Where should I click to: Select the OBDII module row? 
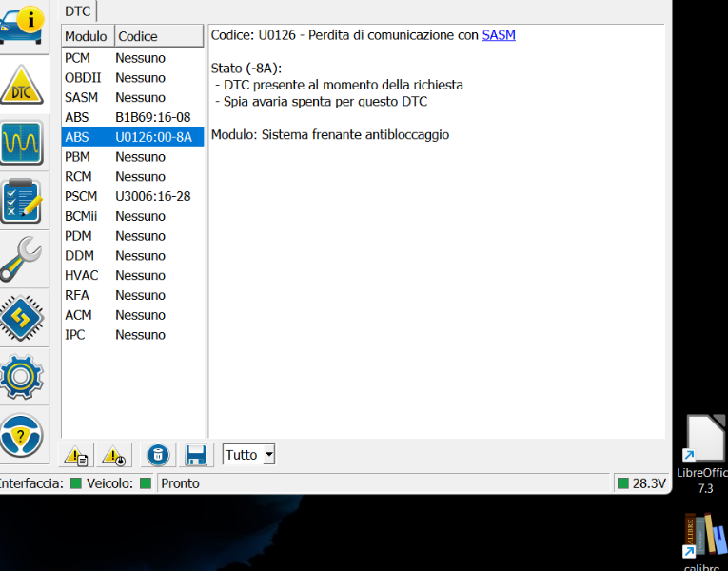[x=133, y=77]
